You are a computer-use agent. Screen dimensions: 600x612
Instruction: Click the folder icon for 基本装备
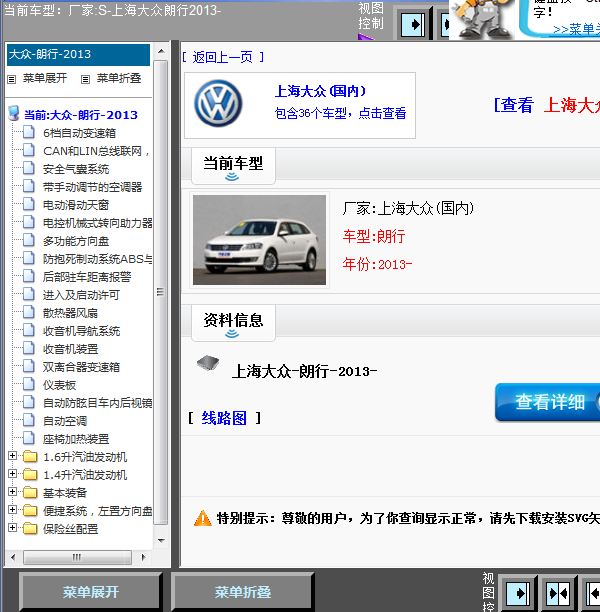(x=30, y=493)
